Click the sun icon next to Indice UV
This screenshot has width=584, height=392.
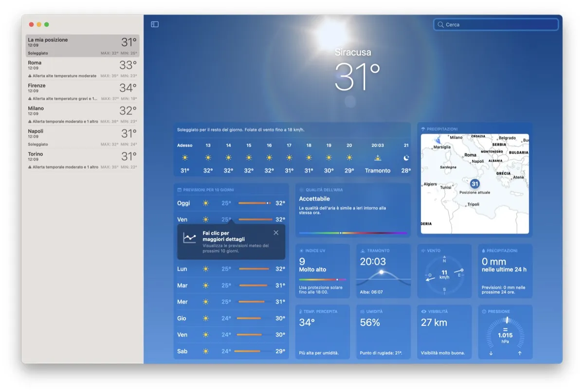coord(301,250)
